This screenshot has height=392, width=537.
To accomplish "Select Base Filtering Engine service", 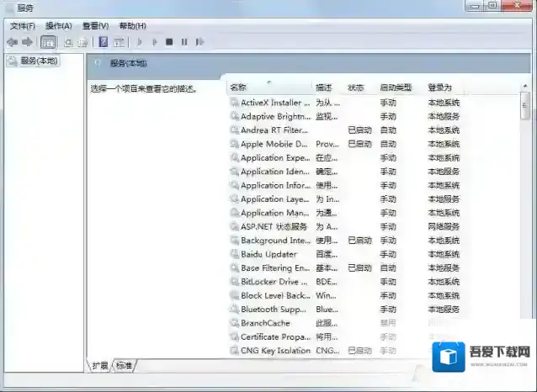I will click(x=345, y=268).
